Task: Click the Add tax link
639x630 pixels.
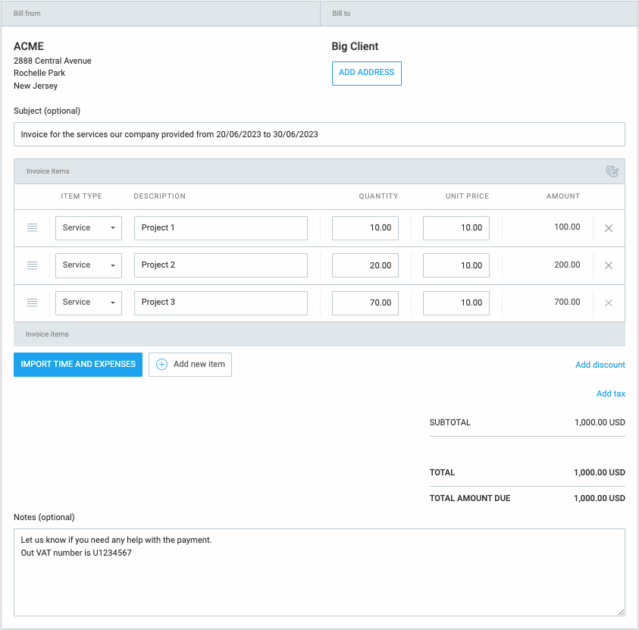Action: click(x=610, y=394)
